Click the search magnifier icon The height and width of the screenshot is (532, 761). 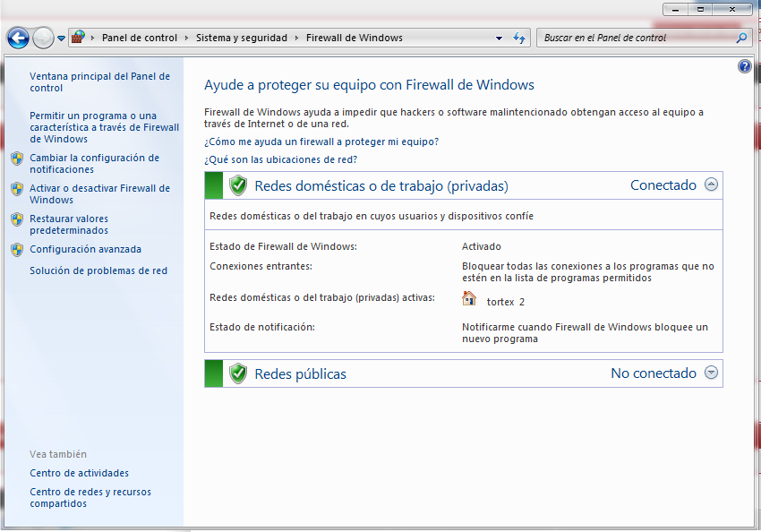click(741, 38)
